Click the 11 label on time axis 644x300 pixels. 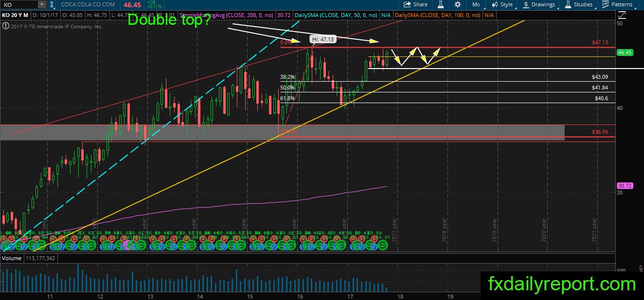tap(49, 296)
